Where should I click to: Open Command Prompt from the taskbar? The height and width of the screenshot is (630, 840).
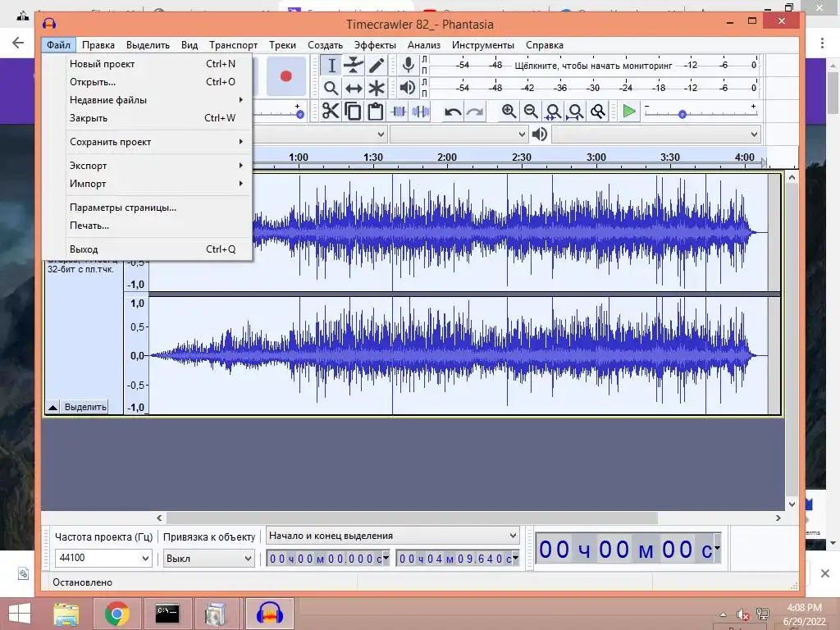(167, 614)
